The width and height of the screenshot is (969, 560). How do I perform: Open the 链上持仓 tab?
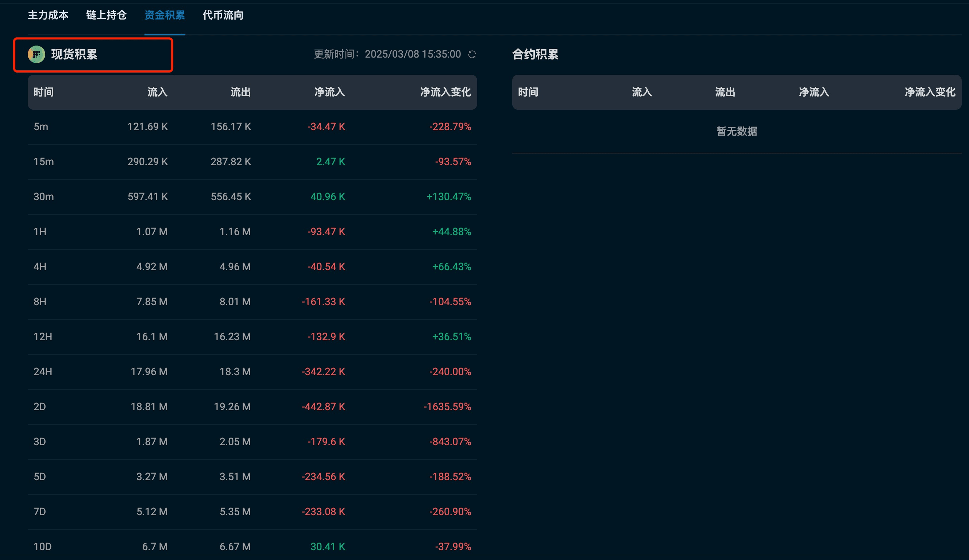point(107,15)
